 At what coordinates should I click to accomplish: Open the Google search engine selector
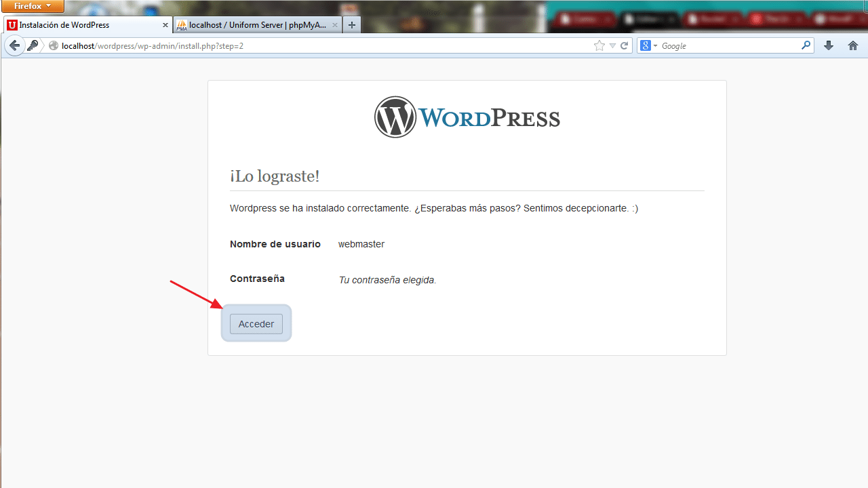[649, 45]
